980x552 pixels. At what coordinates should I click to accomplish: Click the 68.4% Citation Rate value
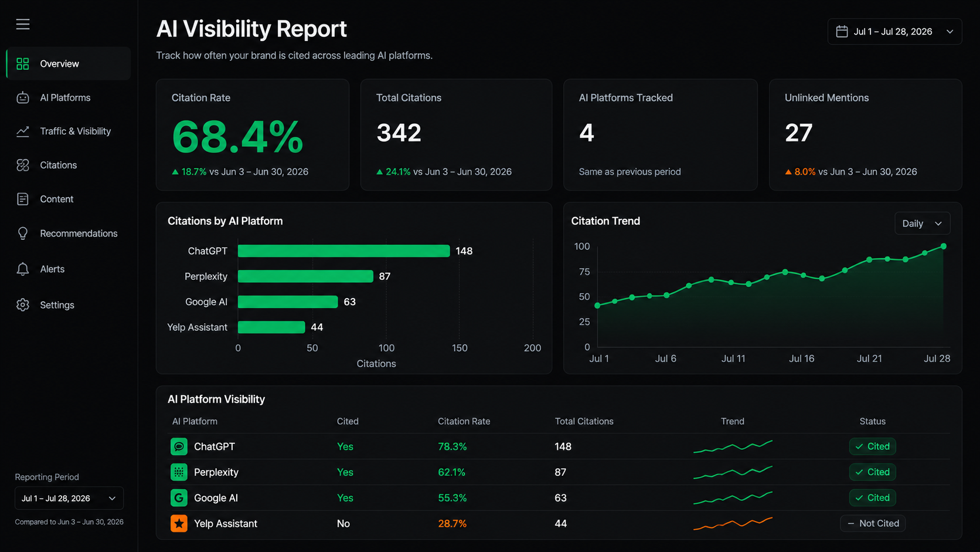[237, 137]
